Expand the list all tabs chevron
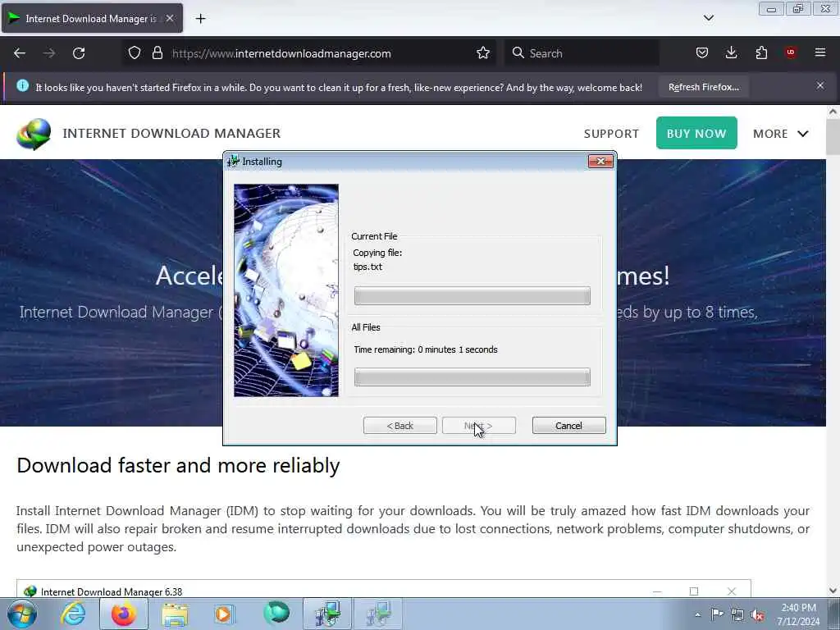This screenshot has height=630, width=840. (x=708, y=18)
